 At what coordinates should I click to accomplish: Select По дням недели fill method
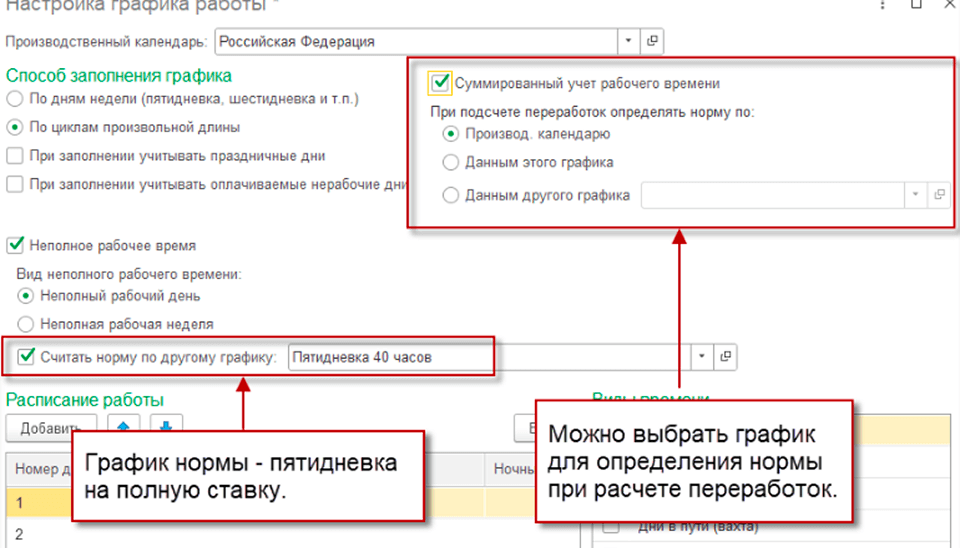point(15,99)
